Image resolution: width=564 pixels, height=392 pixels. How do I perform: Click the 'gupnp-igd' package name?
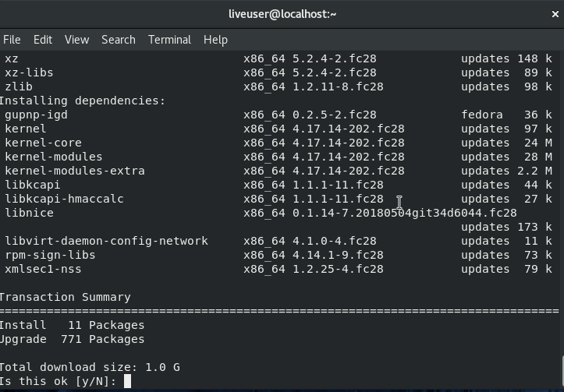(36, 115)
